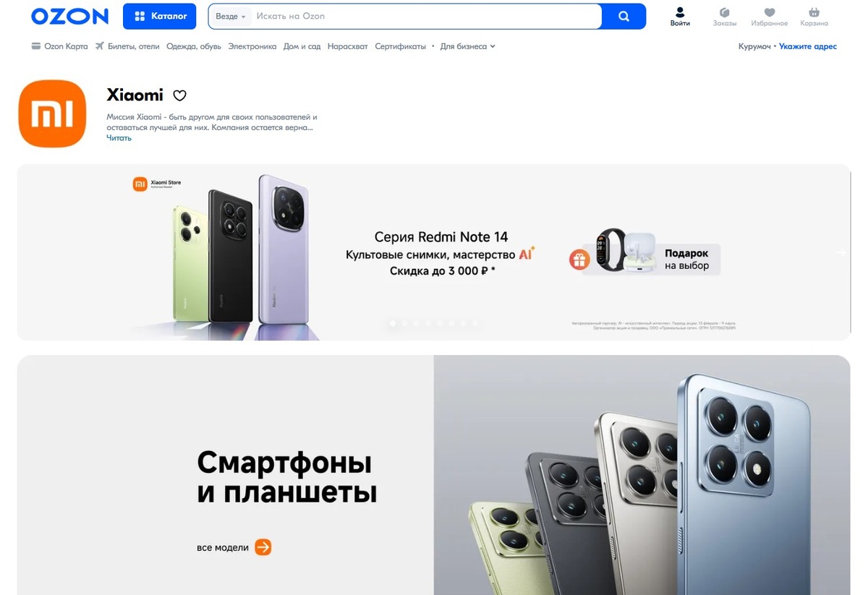
Task: Open the Электроника category
Action: (x=252, y=46)
